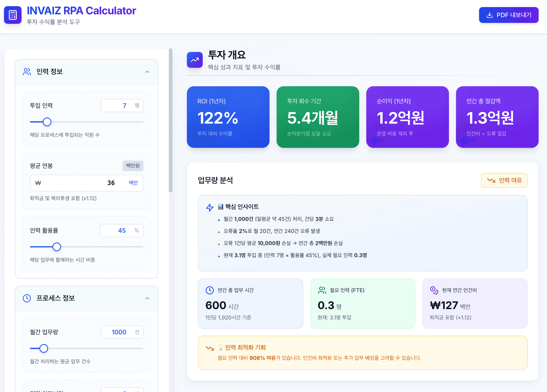Click the 월간 업무량 slider handle
The image size is (547, 392).
[44, 348]
